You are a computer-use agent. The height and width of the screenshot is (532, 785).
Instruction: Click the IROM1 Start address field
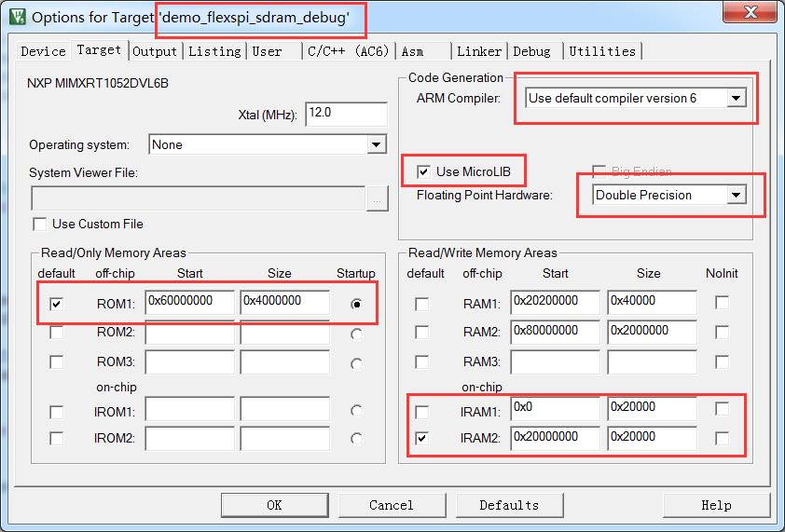(x=190, y=409)
